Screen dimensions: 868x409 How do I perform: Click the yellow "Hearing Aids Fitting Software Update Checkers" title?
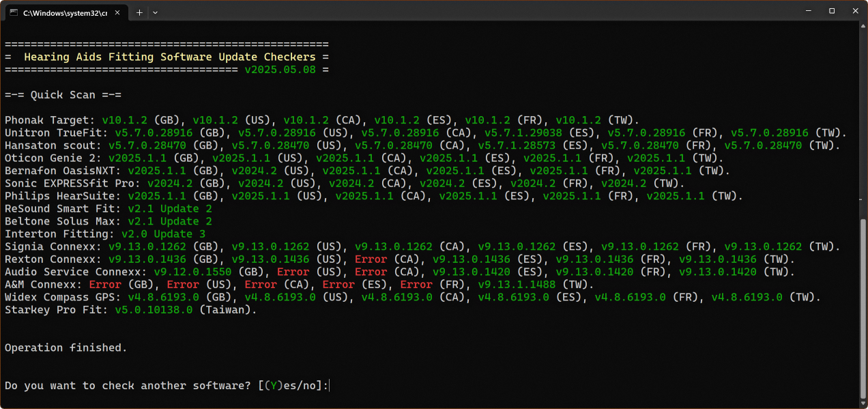170,57
